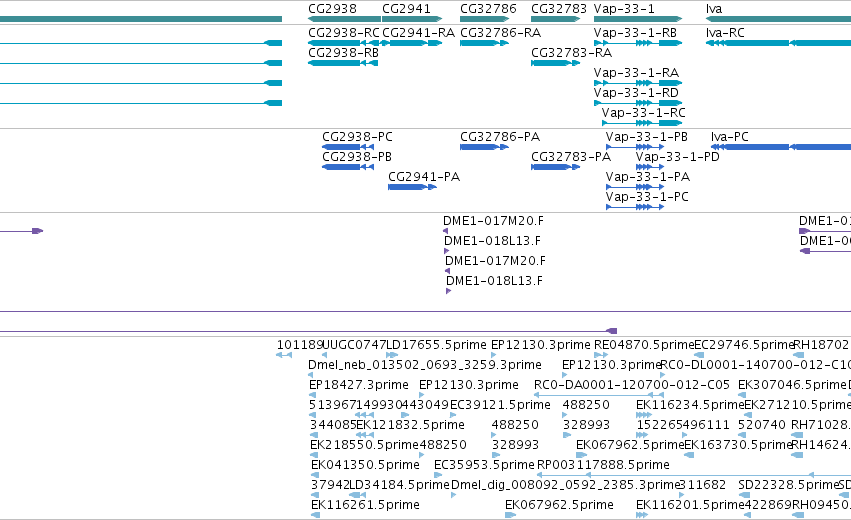Click the EC35953.5prime EST label

click(484, 465)
